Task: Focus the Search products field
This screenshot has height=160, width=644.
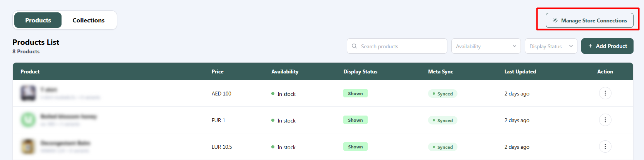Action: (x=397, y=46)
